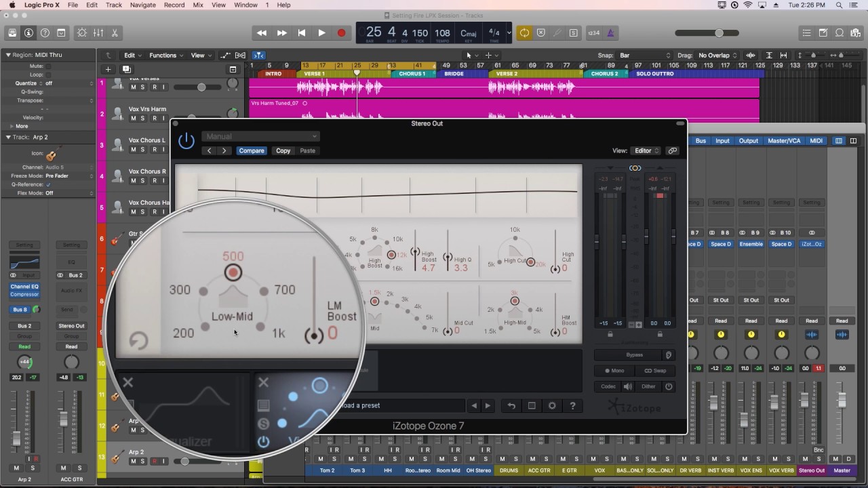Click the red Record button
This screenshot has width=868, height=488.
pos(342,33)
